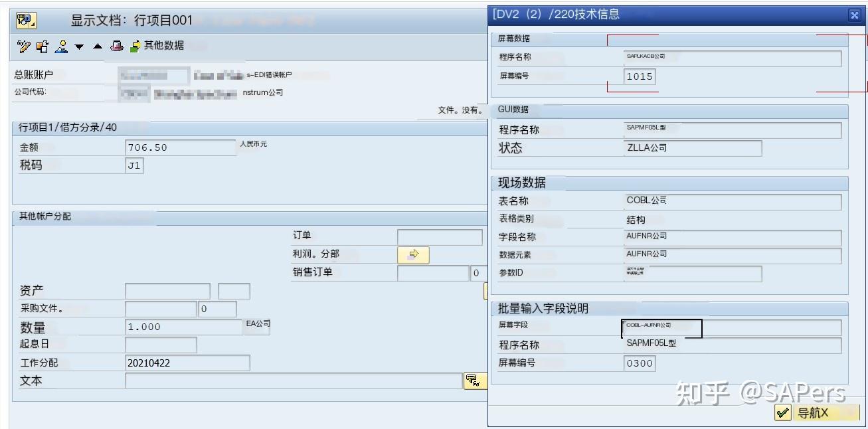Open long text editor icon beside 文本 field
This screenshot has width=868, height=429.
click(475, 381)
